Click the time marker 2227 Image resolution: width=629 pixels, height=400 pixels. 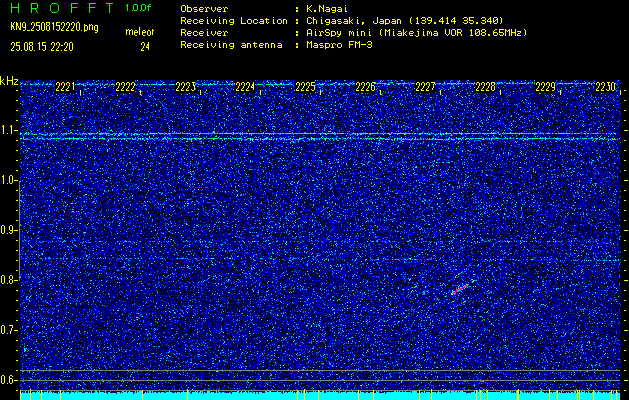click(x=425, y=87)
